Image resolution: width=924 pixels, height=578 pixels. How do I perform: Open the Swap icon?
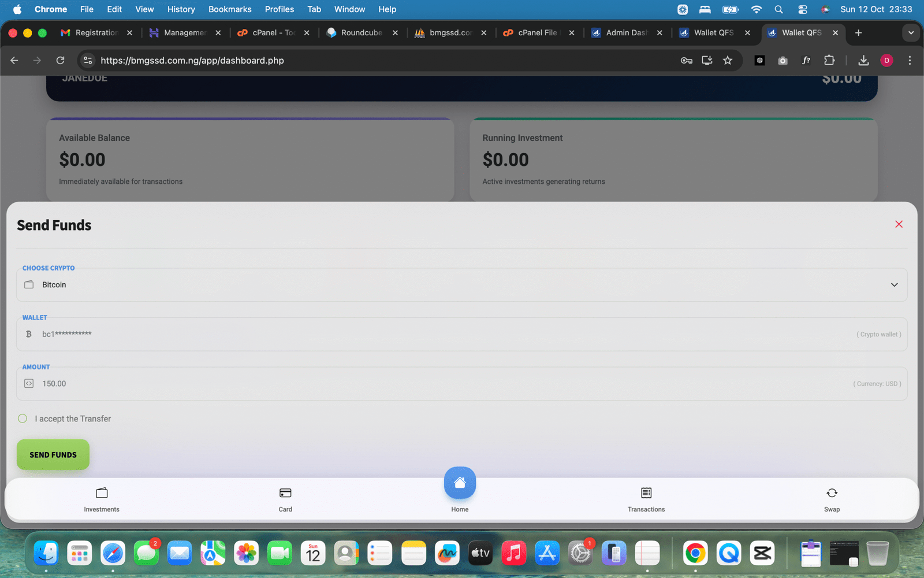[x=832, y=493]
